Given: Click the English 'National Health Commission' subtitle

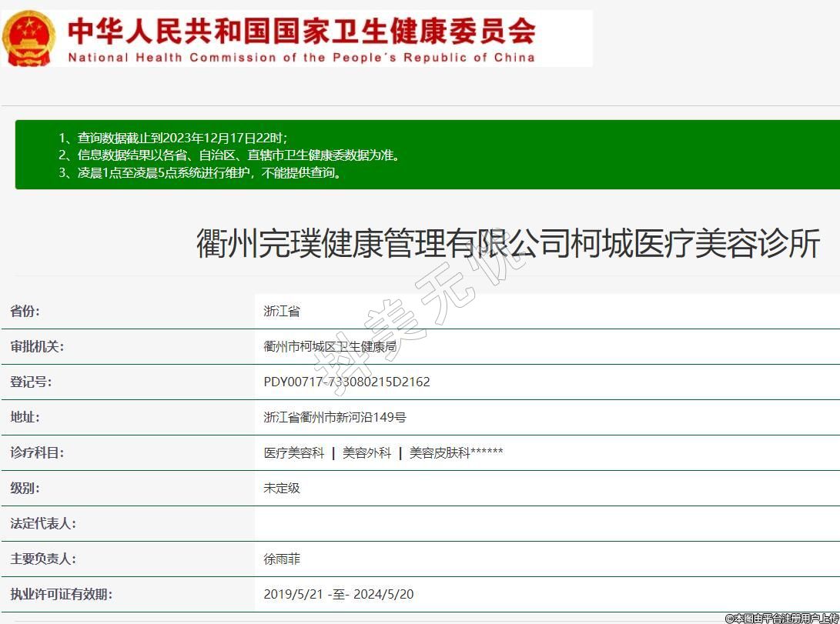Looking at the screenshot, I should point(301,58).
